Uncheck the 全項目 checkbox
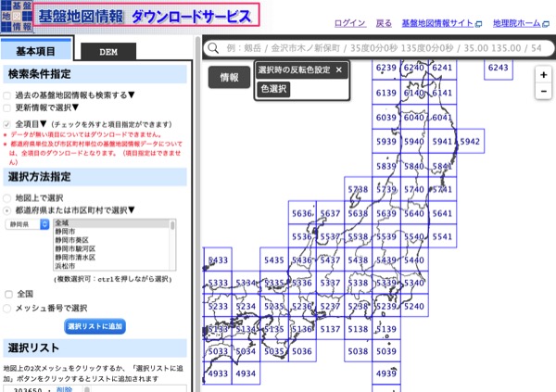The image size is (556, 392). coord(7,123)
